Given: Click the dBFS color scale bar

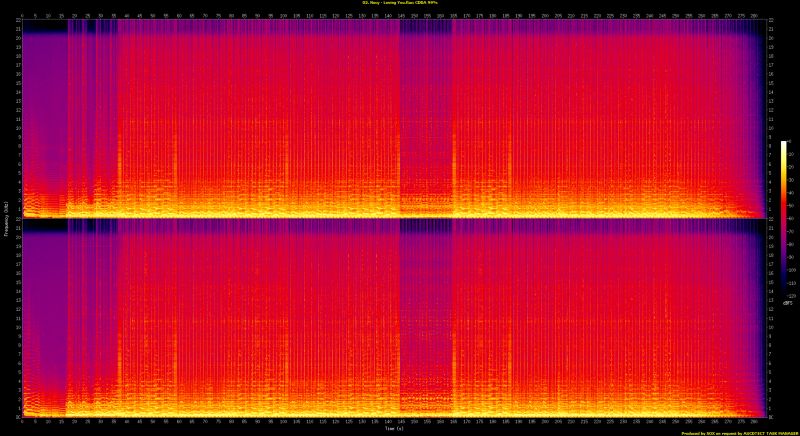Looking at the screenshot, I should pos(784,218).
